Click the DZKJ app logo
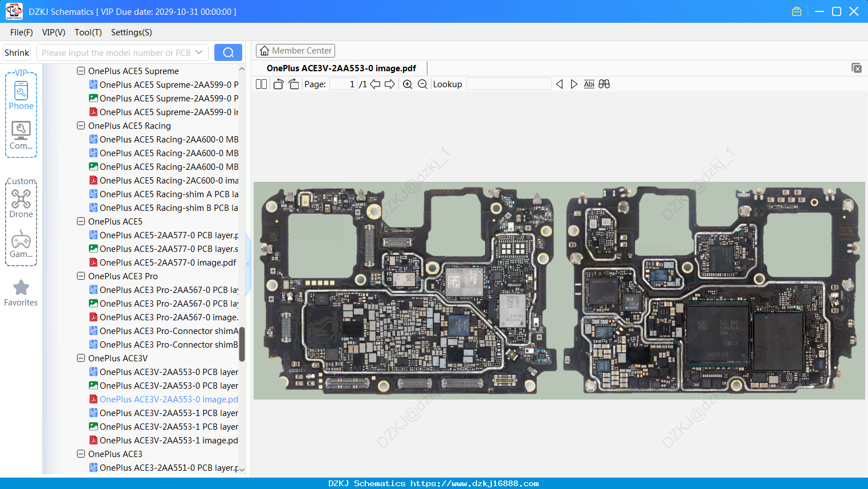868x489 pixels. (14, 11)
